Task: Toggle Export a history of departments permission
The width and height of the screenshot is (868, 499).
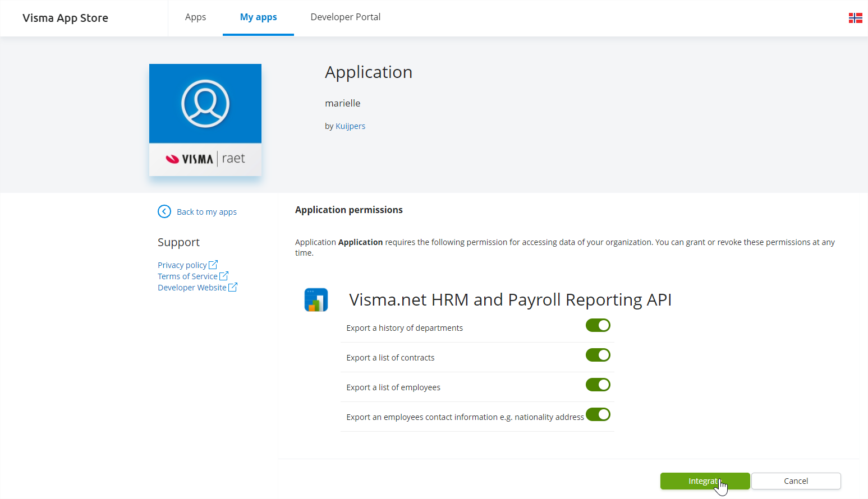Action: click(x=598, y=325)
